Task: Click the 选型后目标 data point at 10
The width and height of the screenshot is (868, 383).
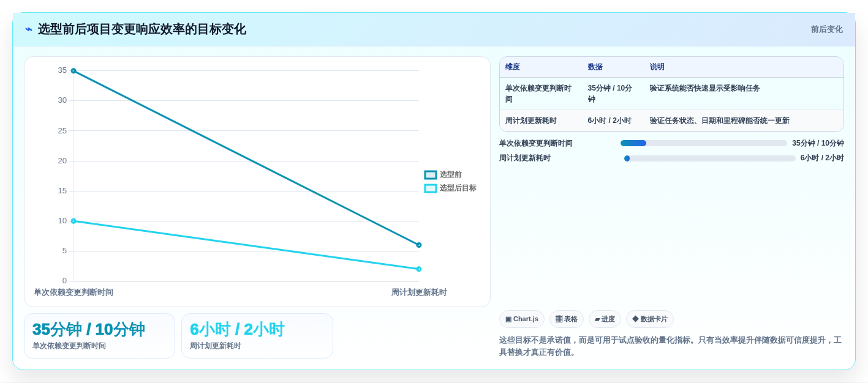Action: (74, 221)
